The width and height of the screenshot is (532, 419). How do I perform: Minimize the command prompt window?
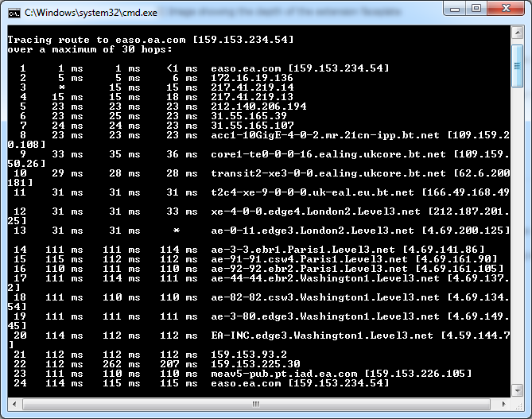tap(455, 9)
